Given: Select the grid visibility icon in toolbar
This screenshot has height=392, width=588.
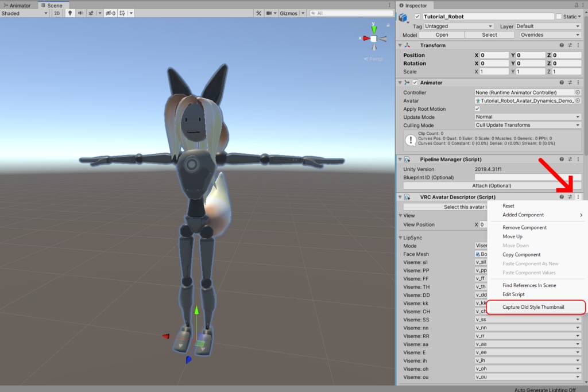Looking at the screenshot, I should pos(123,13).
